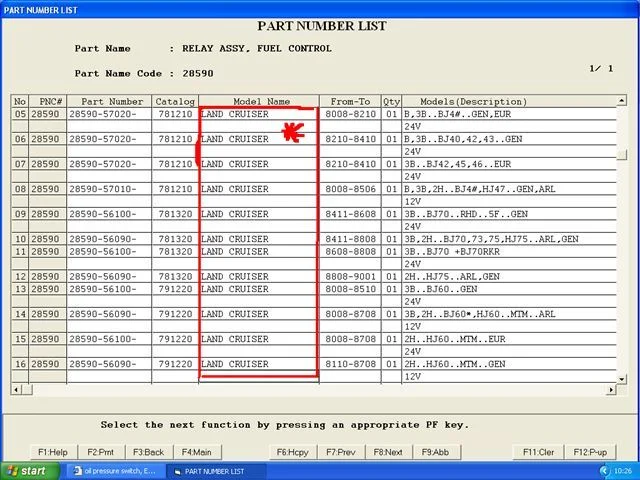Go to previous page with F7:Prev
Image resolution: width=640 pixels, height=480 pixels.
tap(341, 452)
